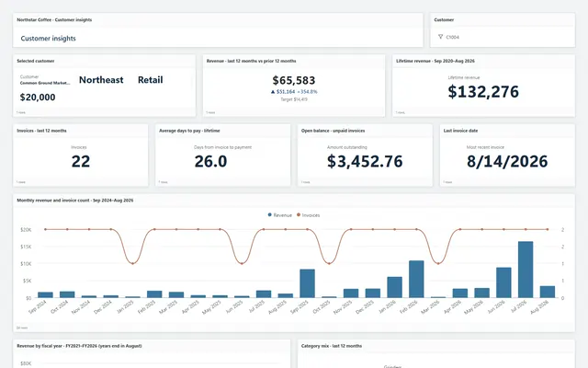Screen dimensions: 588x368
Task: Click the Invoices line dip at Mar 2026
Action: (438, 263)
